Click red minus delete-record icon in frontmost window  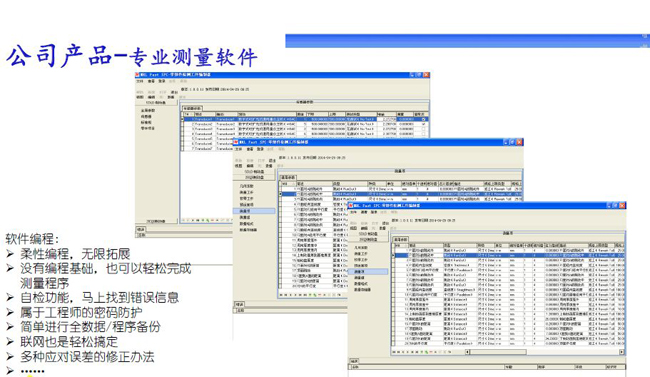tap(431, 352)
